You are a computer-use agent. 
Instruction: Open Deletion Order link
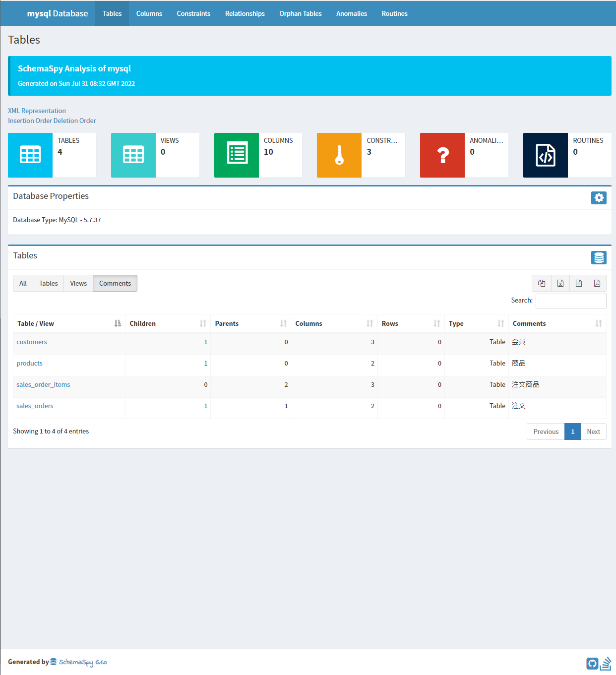point(75,121)
